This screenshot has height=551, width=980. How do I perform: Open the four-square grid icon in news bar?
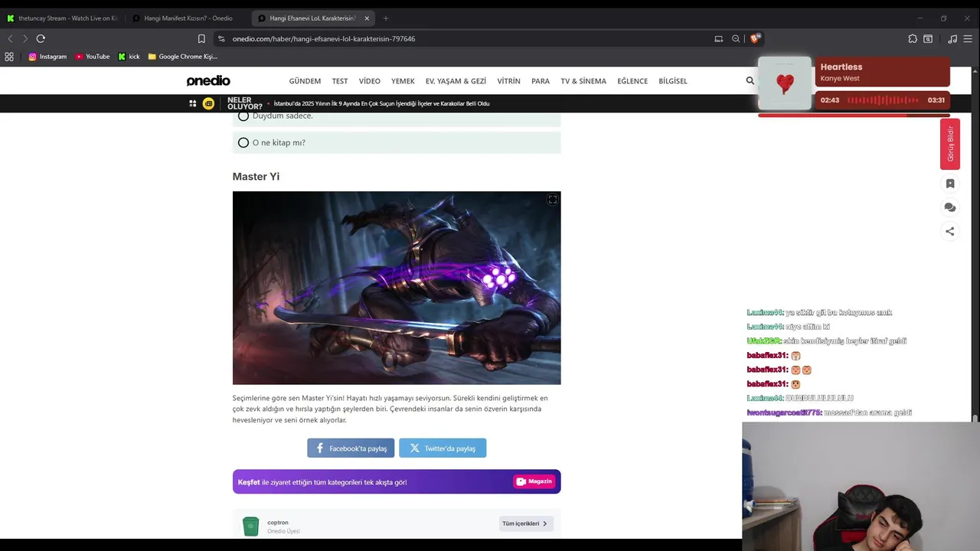pyautogui.click(x=193, y=103)
